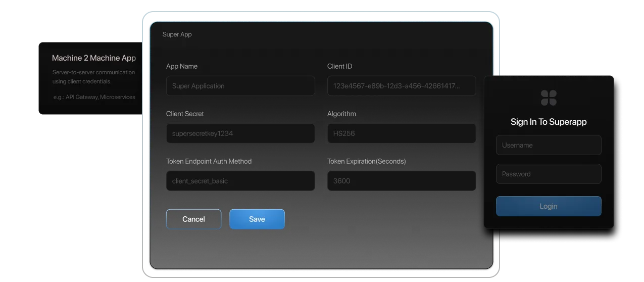Screen dimensions: 644x282
Task: Click the Token Expiration(Seconds) label
Action: point(366,161)
